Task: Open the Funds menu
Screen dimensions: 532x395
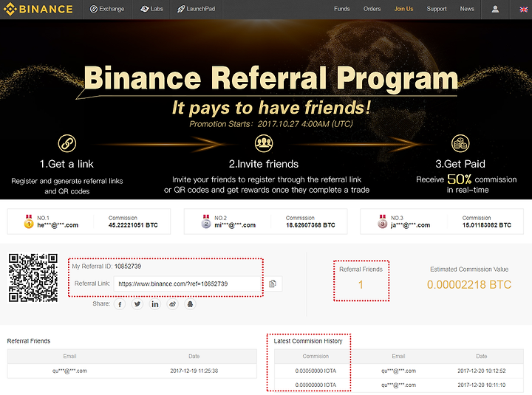Action: click(x=341, y=9)
